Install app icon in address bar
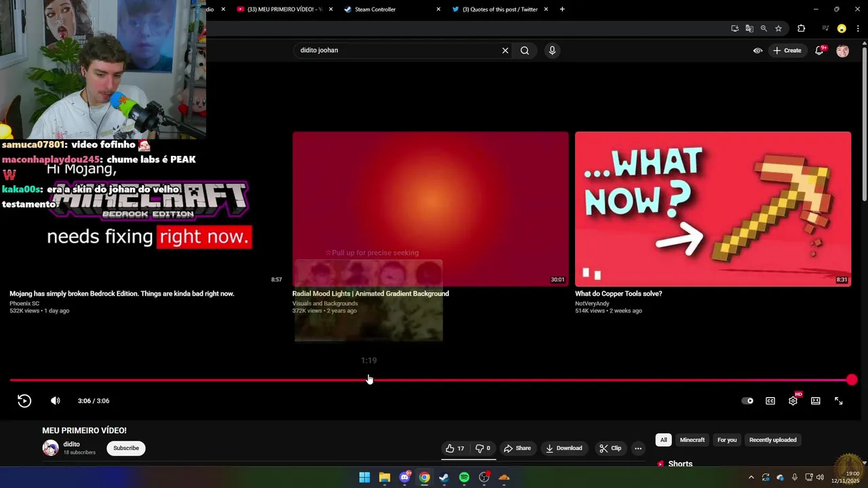 734,28
